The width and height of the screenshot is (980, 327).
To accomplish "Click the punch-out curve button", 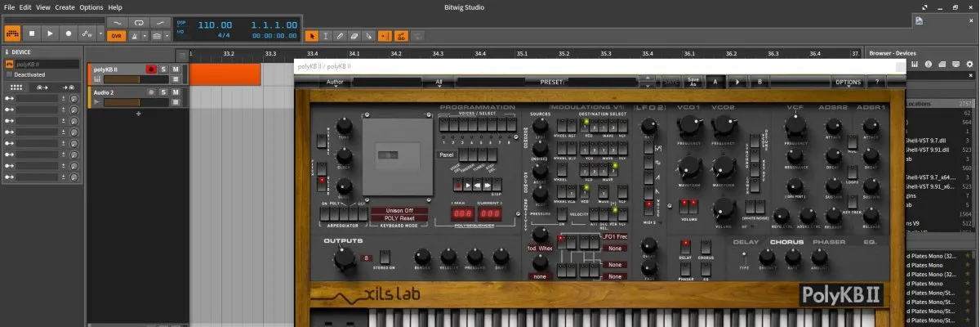I will pos(160,23).
